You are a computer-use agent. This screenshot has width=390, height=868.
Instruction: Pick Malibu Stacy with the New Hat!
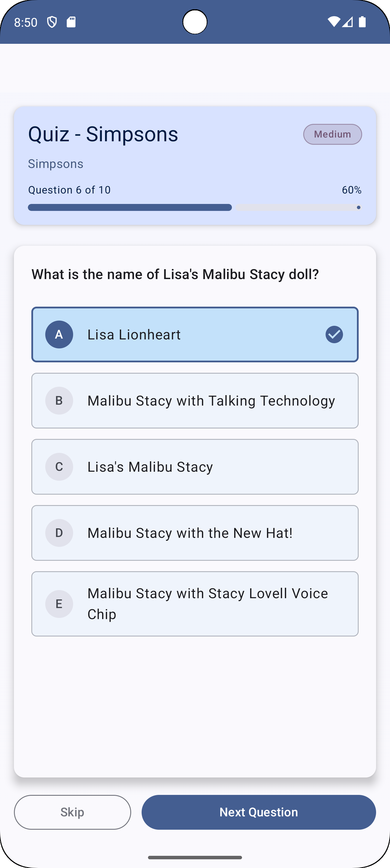[x=195, y=532]
